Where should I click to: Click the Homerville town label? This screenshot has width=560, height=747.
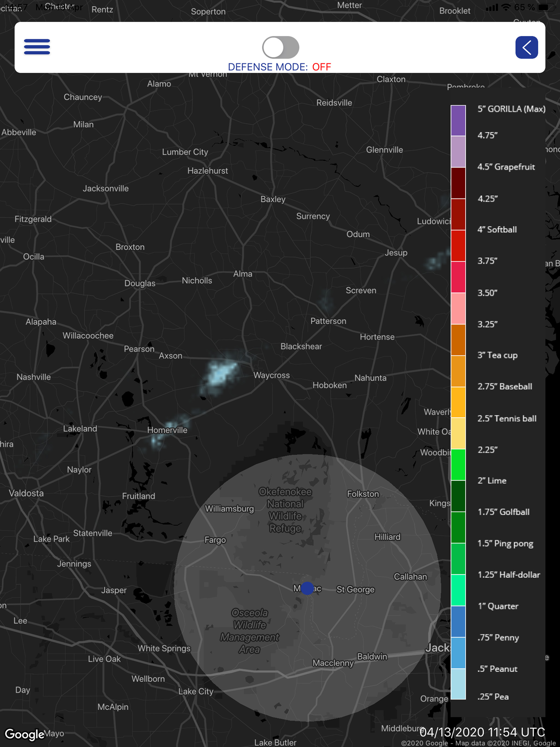pos(167,430)
